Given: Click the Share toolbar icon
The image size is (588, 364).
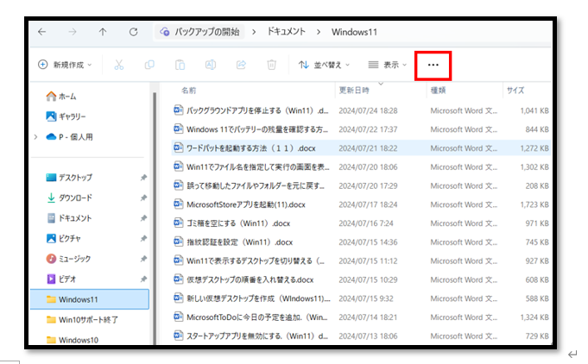Looking at the screenshot, I should [x=241, y=65].
